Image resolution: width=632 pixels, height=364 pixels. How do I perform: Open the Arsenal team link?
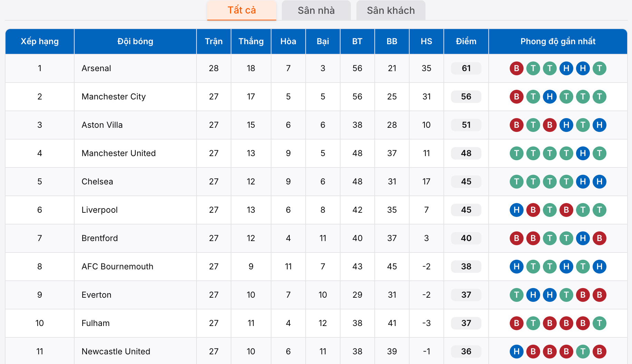pyautogui.click(x=96, y=68)
